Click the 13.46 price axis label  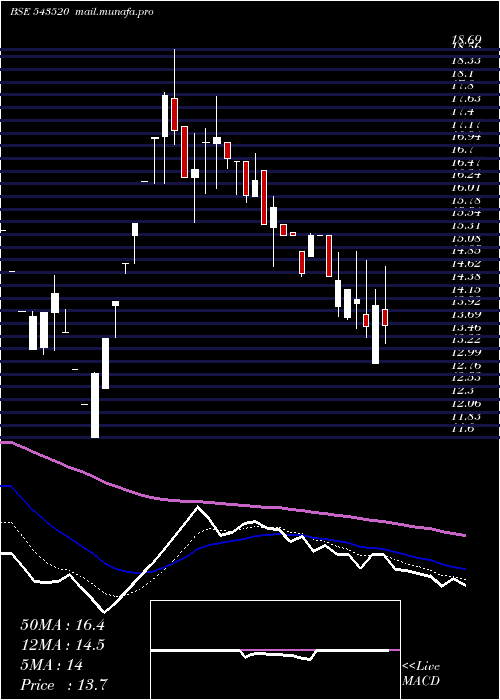point(466,328)
